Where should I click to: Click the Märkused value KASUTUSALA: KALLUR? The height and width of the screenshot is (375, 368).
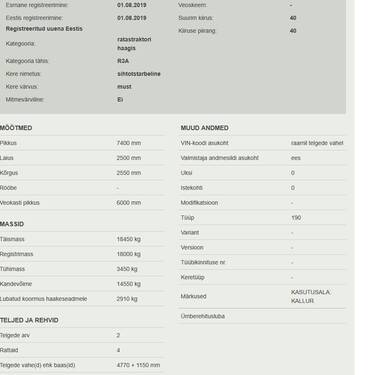click(310, 296)
